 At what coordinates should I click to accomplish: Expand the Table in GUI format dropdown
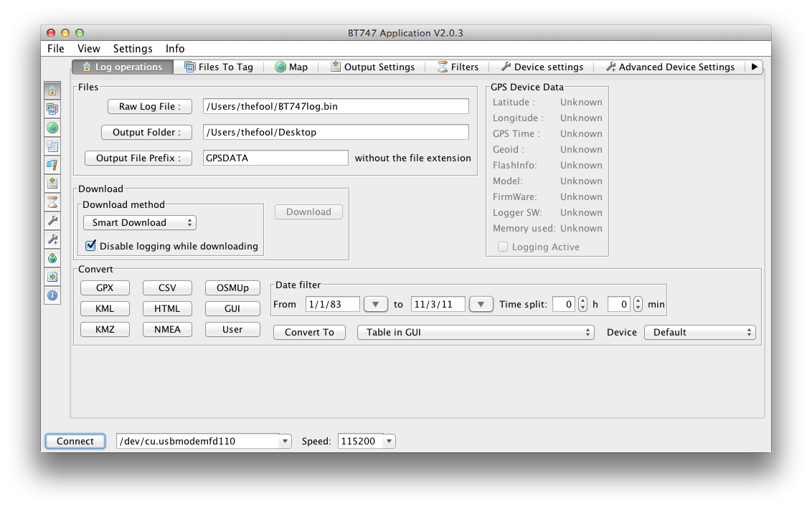click(x=476, y=333)
